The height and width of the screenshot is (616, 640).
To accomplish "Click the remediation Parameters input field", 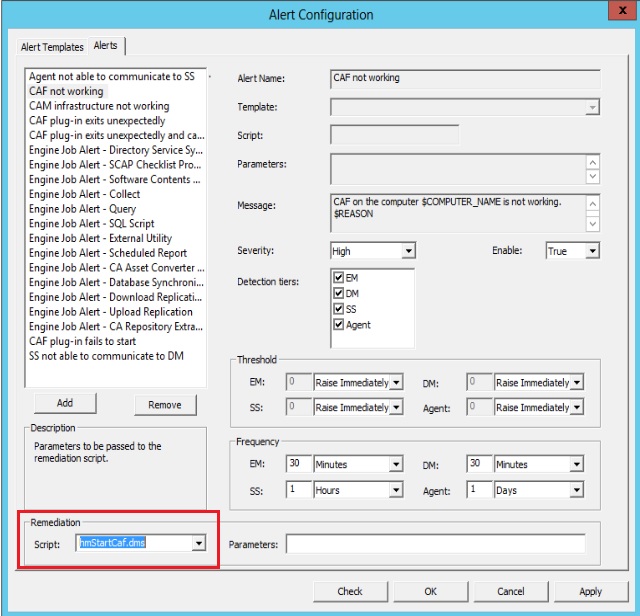I will tap(435, 544).
